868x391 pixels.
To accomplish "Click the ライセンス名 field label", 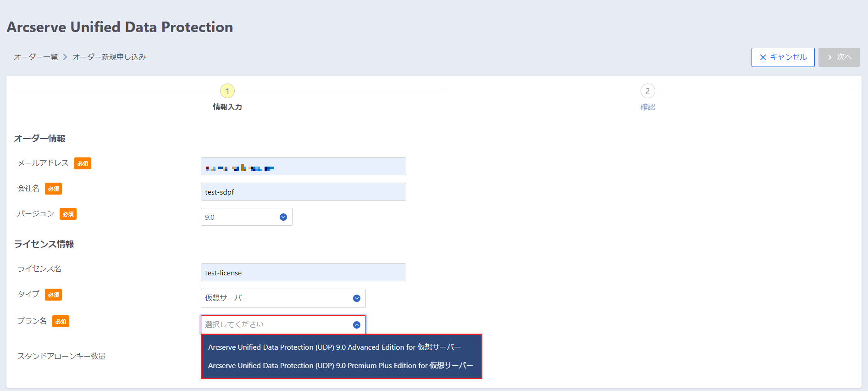I will click(39, 268).
